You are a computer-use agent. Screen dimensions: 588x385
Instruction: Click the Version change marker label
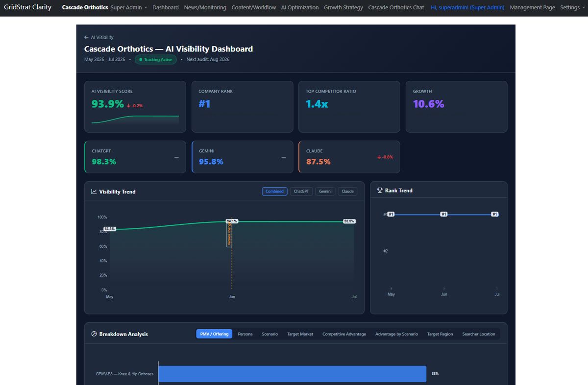[x=229, y=236]
